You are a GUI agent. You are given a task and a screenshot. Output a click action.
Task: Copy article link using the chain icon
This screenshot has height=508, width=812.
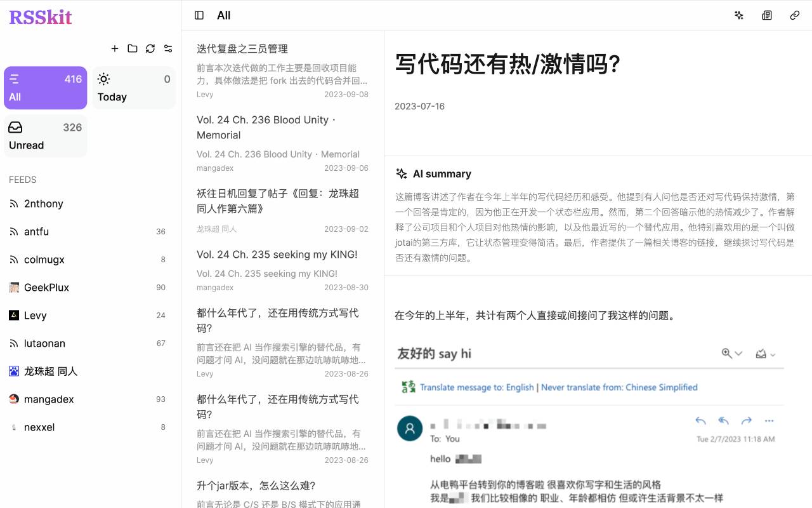pos(794,15)
